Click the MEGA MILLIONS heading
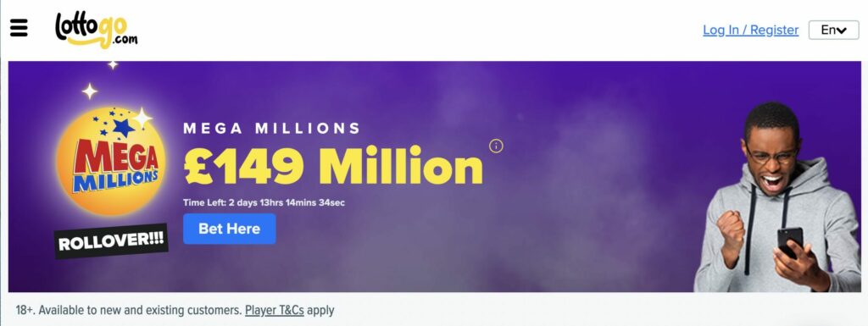Image resolution: width=868 pixels, height=326 pixels. [272, 129]
